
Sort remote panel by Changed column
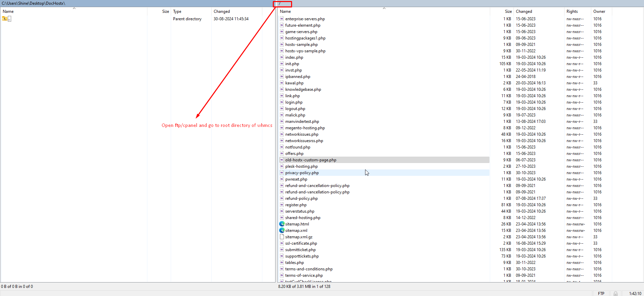[x=524, y=11]
